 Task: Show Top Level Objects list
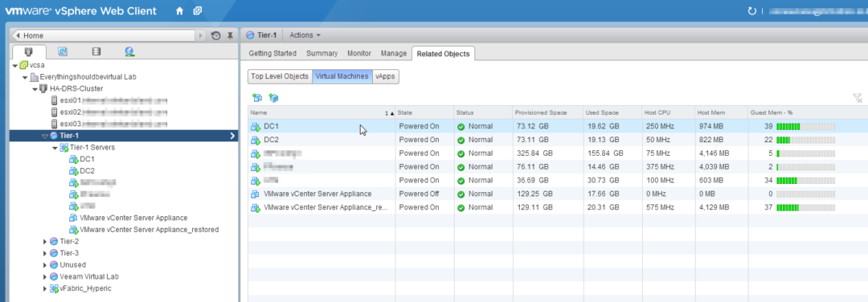click(280, 76)
